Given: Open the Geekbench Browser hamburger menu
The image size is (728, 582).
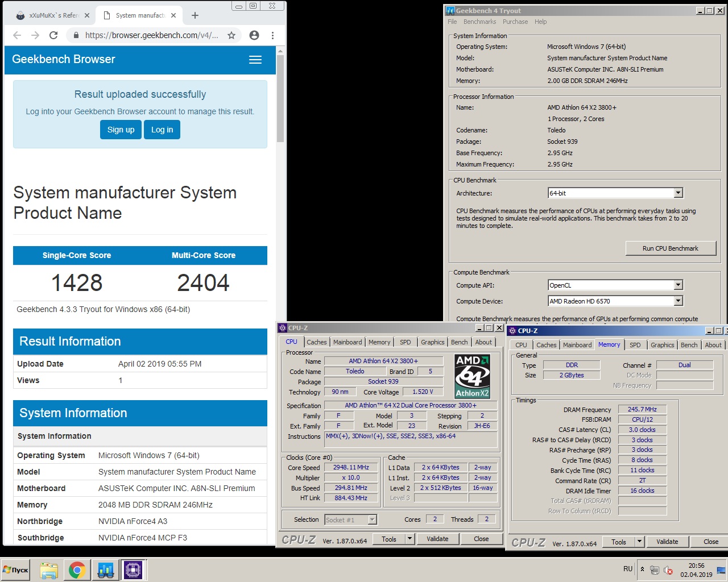Looking at the screenshot, I should coord(255,60).
